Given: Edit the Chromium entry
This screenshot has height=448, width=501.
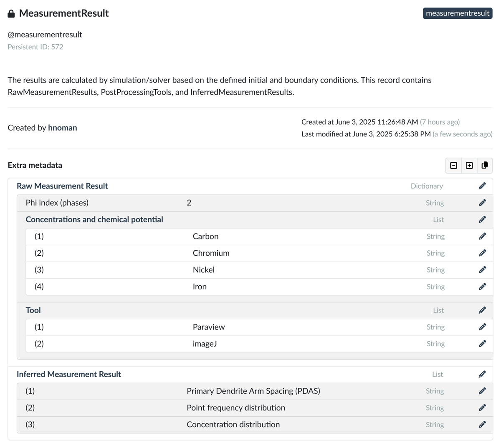Looking at the screenshot, I should 482,253.
